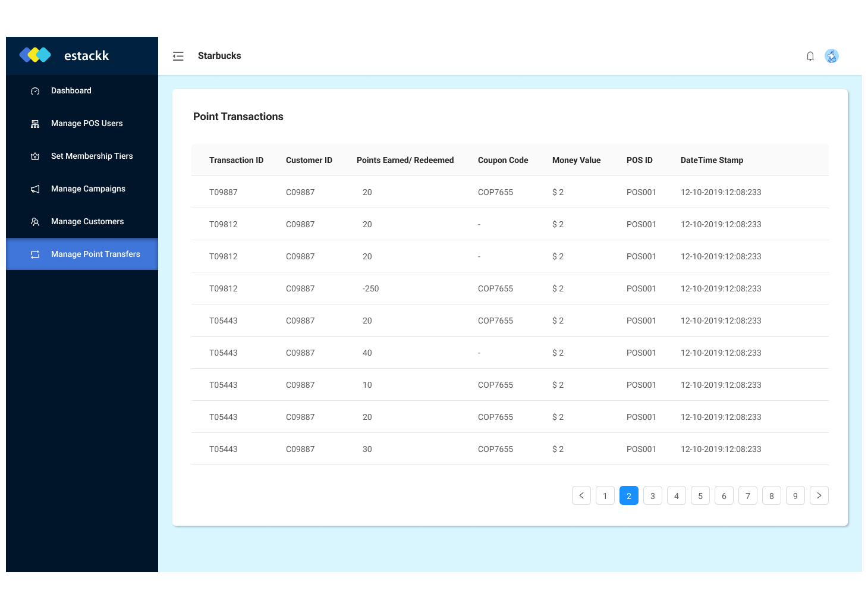Click the Points Earned/ Redeemed column header
868x609 pixels.
pyautogui.click(x=405, y=160)
